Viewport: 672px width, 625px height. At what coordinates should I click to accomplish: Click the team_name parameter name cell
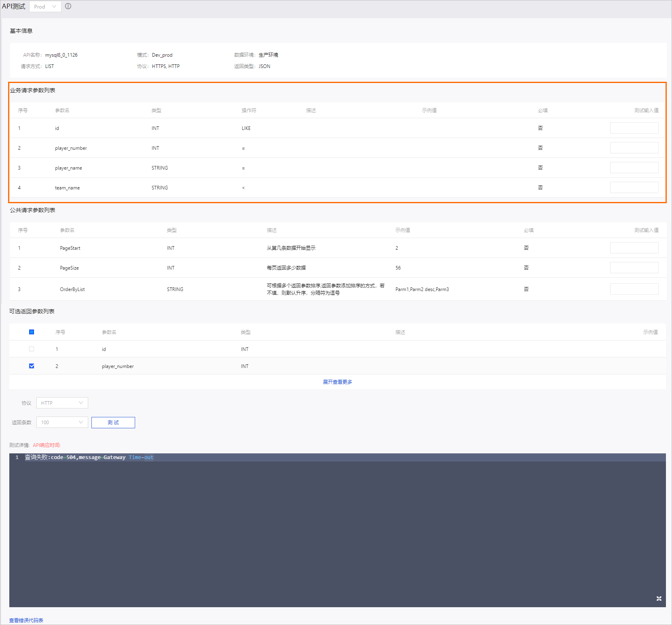(x=67, y=188)
